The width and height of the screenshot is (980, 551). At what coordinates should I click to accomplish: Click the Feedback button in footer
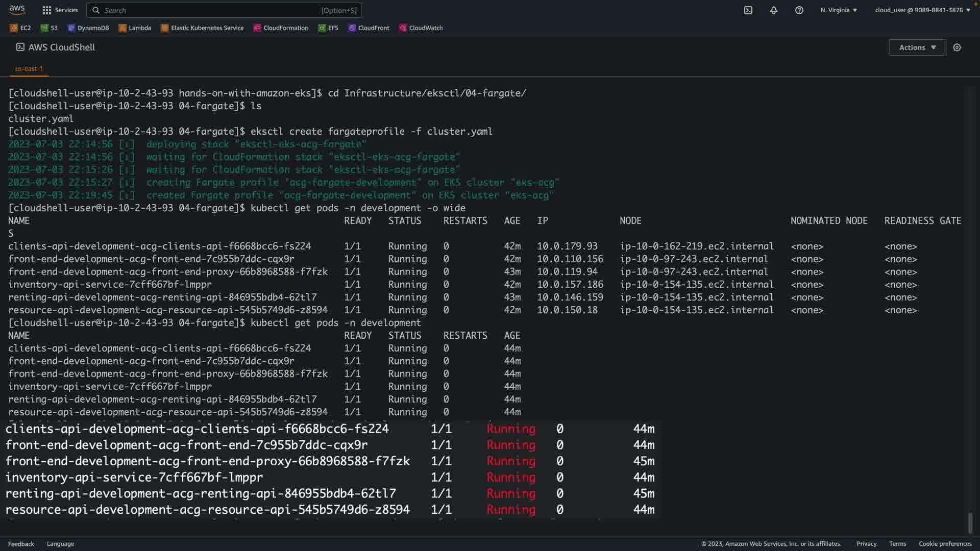[21, 544]
